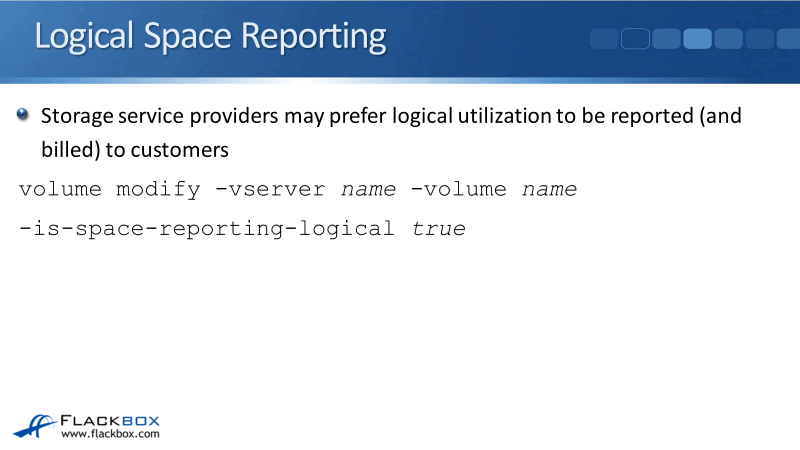Viewport: 800px width, 450px height.
Task: Select the '-vserver' parameter text
Action: [265, 189]
